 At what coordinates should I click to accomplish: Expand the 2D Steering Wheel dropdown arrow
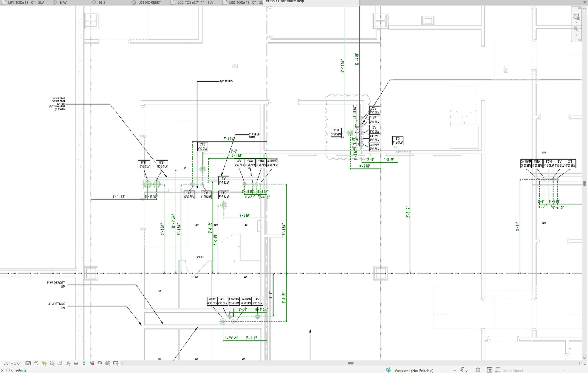point(576,22)
